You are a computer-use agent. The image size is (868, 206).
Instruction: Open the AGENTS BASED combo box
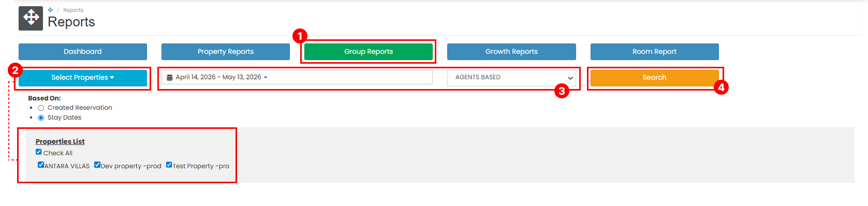(511, 78)
